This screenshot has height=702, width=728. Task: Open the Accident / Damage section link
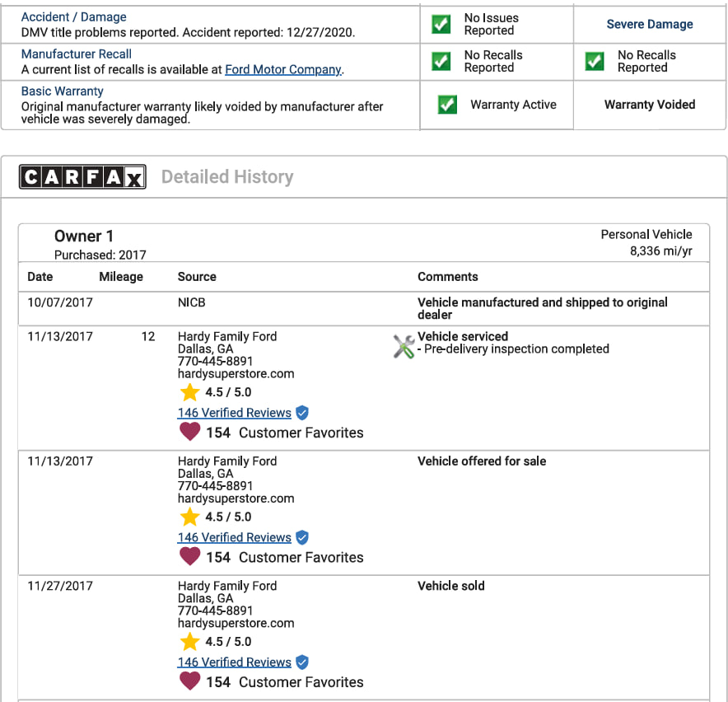pos(74,17)
